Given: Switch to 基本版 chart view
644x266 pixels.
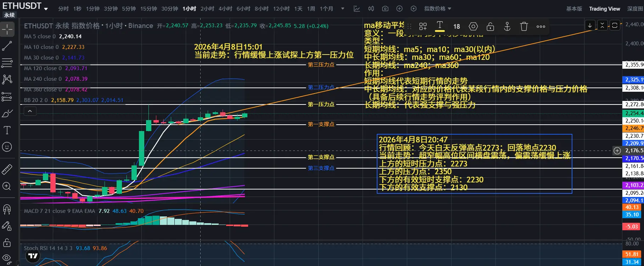Looking at the screenshot, I should point(574,9).
